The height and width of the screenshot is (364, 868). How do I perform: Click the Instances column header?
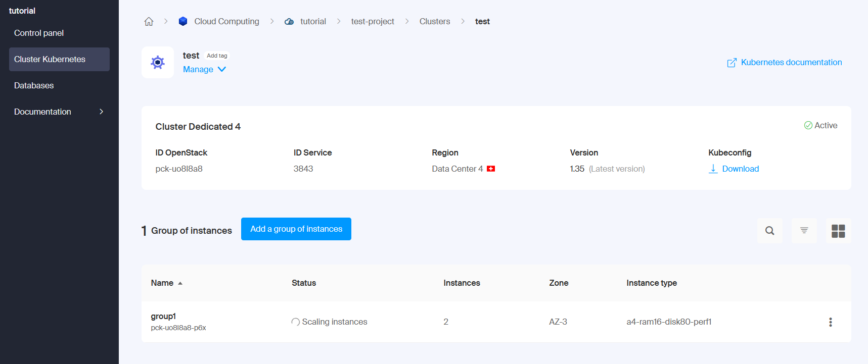pyautogui.click(x=462, y=283)
